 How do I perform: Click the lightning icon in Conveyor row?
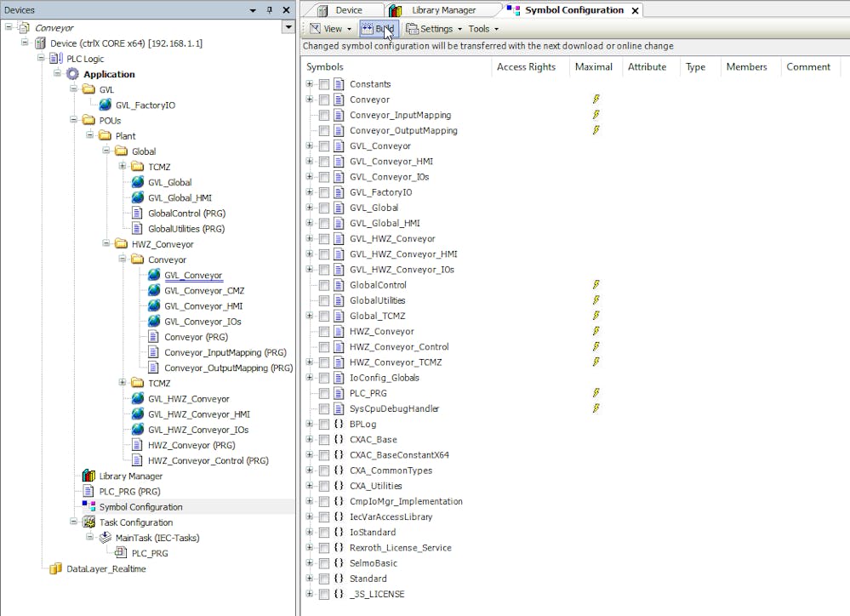pos(596,100)
